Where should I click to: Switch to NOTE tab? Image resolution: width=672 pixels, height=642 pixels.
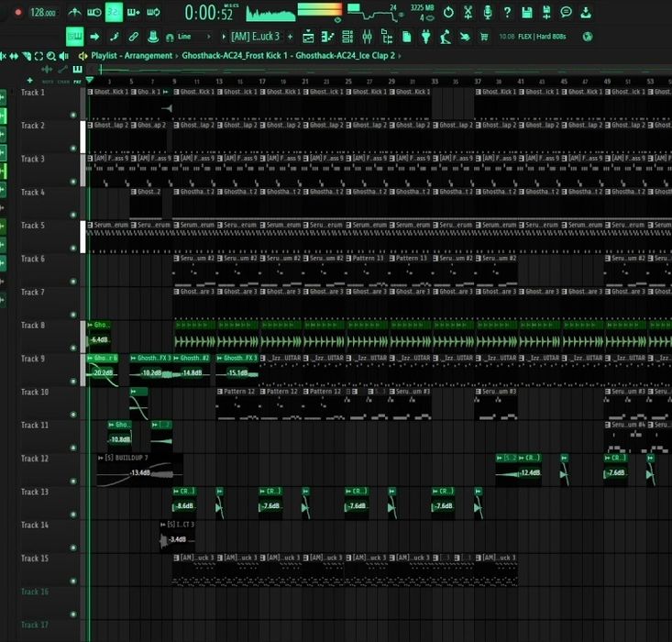pos(48,82)
